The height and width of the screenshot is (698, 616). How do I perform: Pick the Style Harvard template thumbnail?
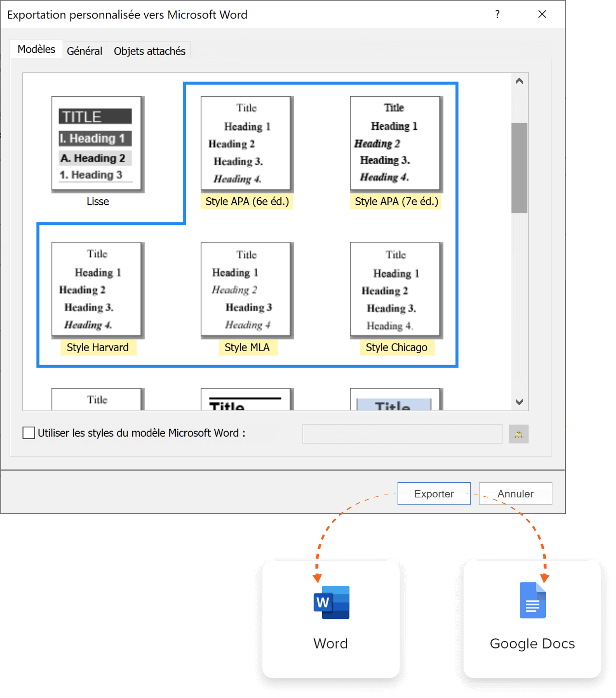[98, 290]
